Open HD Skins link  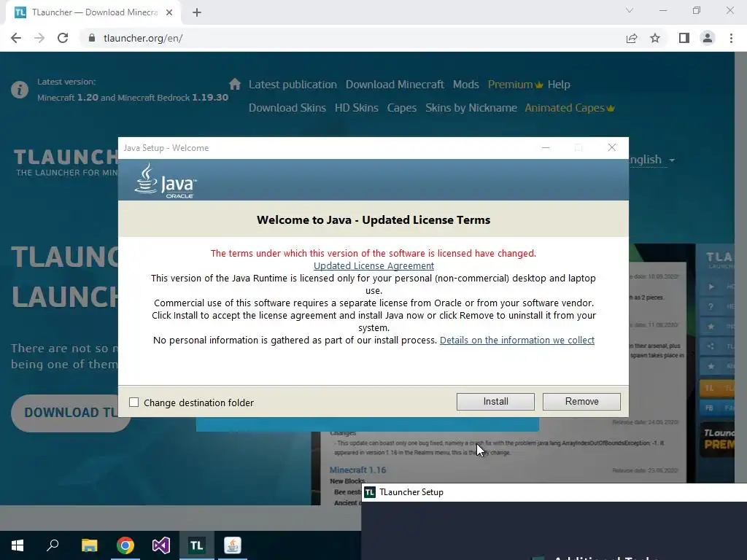[x=356, y=108]
